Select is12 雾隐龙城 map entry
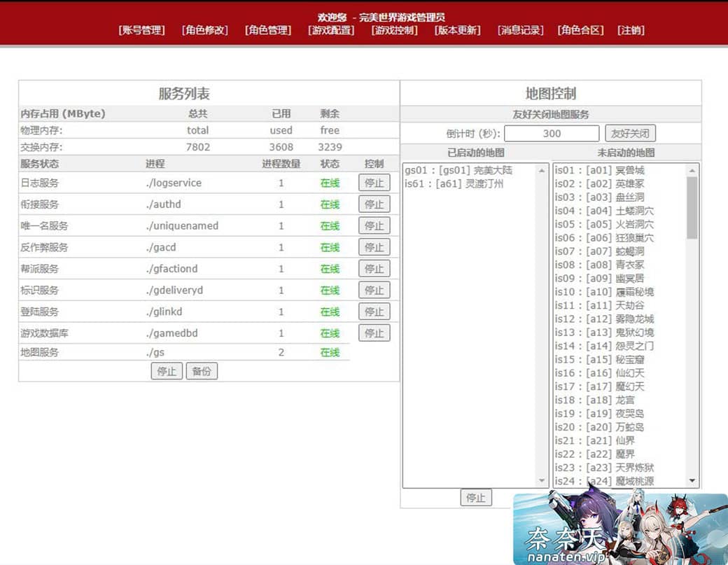 tap(619, 319)
